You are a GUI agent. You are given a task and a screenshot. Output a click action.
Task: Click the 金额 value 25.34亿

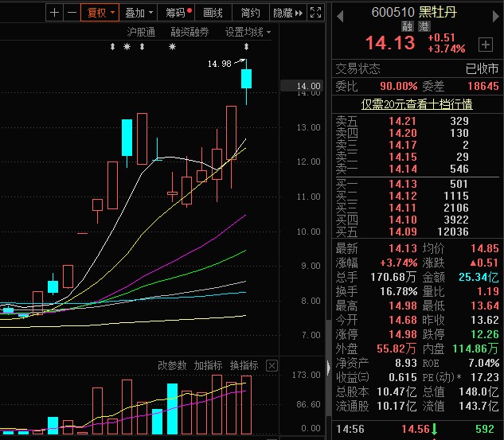tap(479, 277)
